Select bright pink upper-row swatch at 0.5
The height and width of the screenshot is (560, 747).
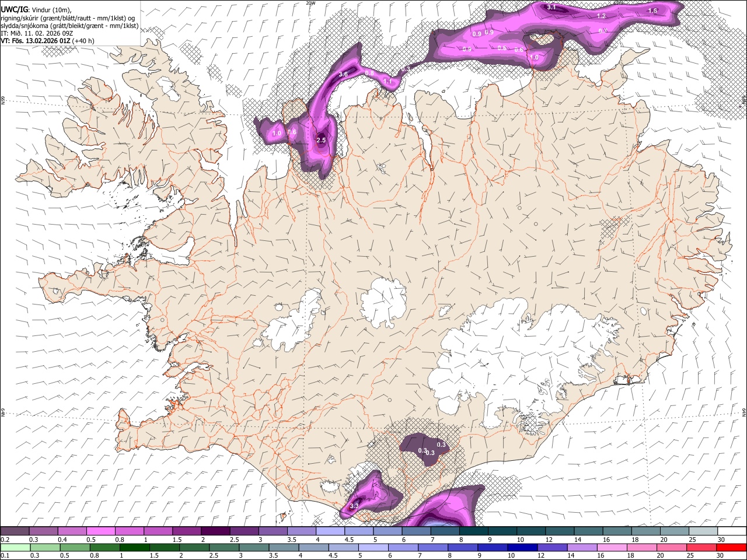tap(100, 531)
